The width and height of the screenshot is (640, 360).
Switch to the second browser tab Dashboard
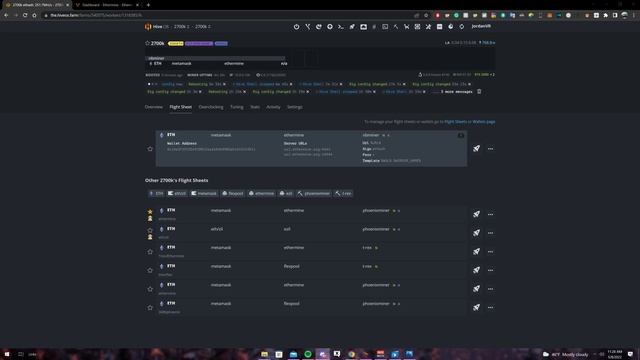coord(107,5)
